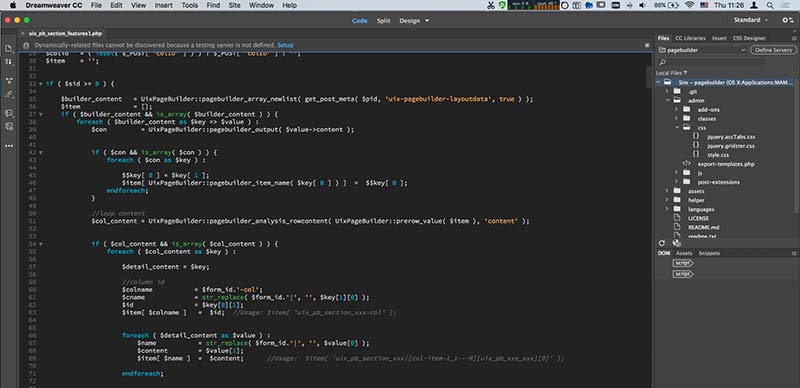Open Customize Toolbar three-dots icon
Screen dimensions: 800x388
click(x=9, y=146)
